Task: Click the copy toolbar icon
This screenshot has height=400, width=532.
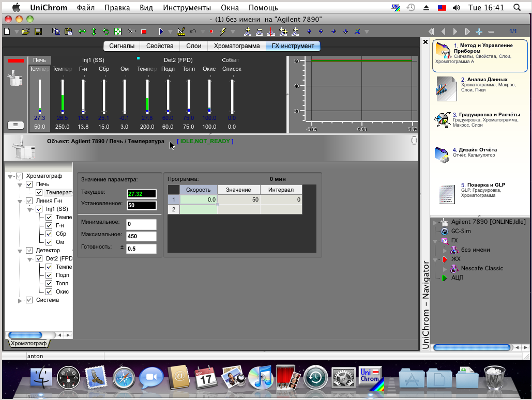Action: click(x=56, y=32)
